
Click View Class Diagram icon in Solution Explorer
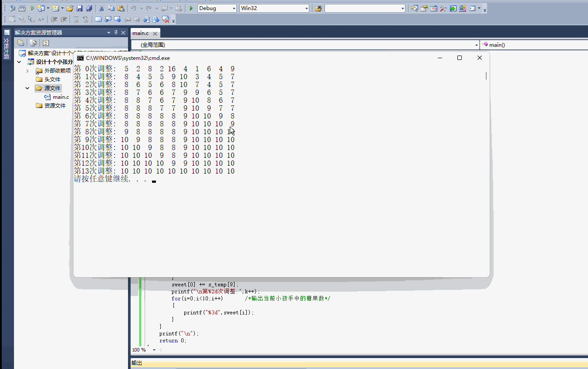pyautogui.click(x=46, y=43)
